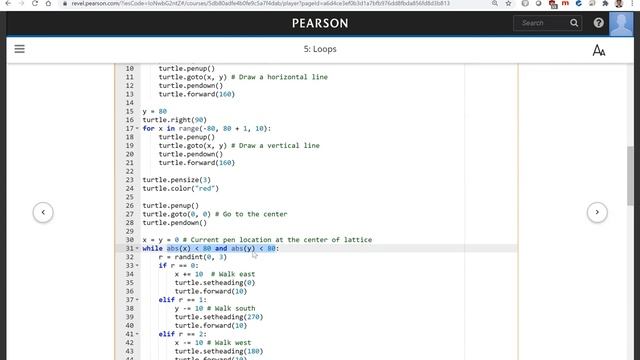The width and height of the screenshot is (640, 360).
Task: Go to the previous page arrow
Action: [x=43, y=212]
